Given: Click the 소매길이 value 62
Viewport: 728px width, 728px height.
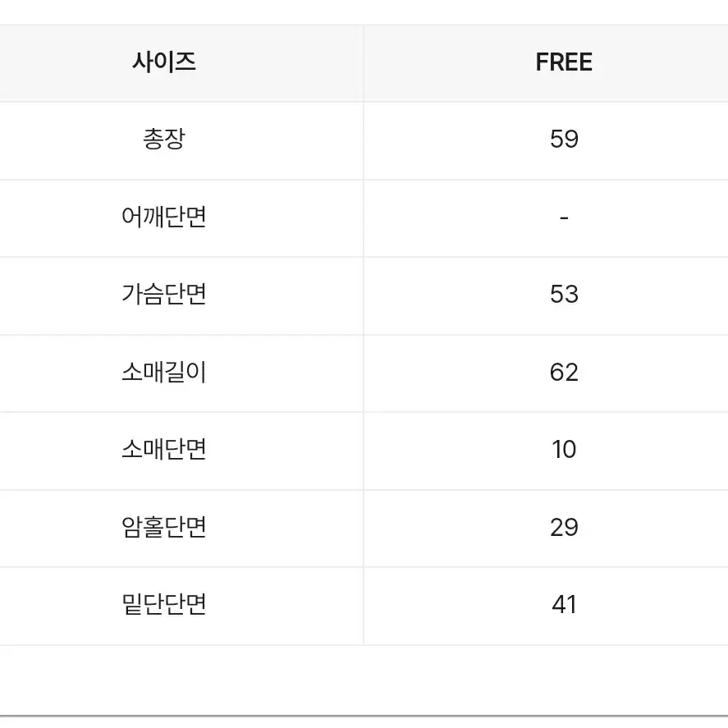Looking at the screenshot, I should coord(564,372).
